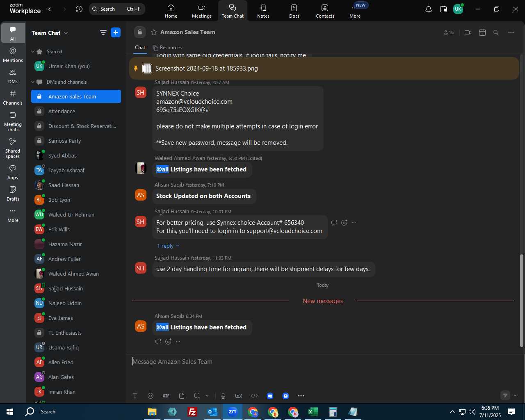Switch to the Chat tab
525x420 pixels.
pos(140,48)
